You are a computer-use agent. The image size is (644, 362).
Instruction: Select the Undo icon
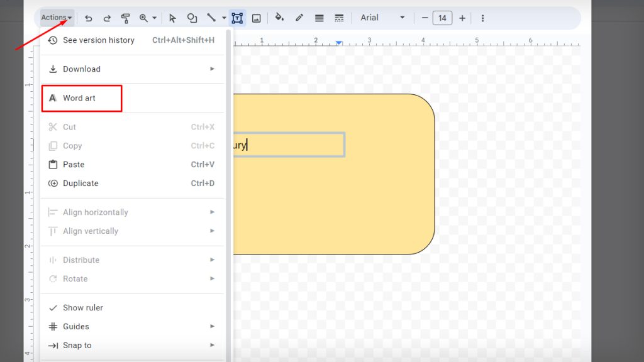[x=88, y=18]
